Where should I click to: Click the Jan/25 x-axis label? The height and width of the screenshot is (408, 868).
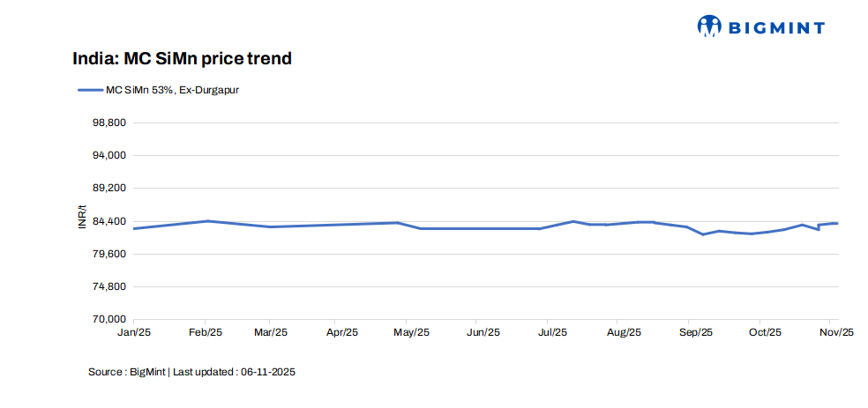coord(135,332)
